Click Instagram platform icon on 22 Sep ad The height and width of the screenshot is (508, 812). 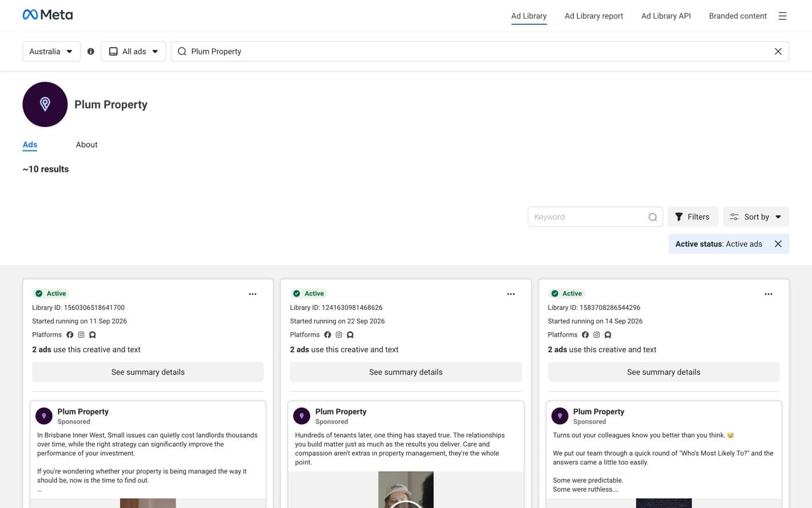click(339, 335)
